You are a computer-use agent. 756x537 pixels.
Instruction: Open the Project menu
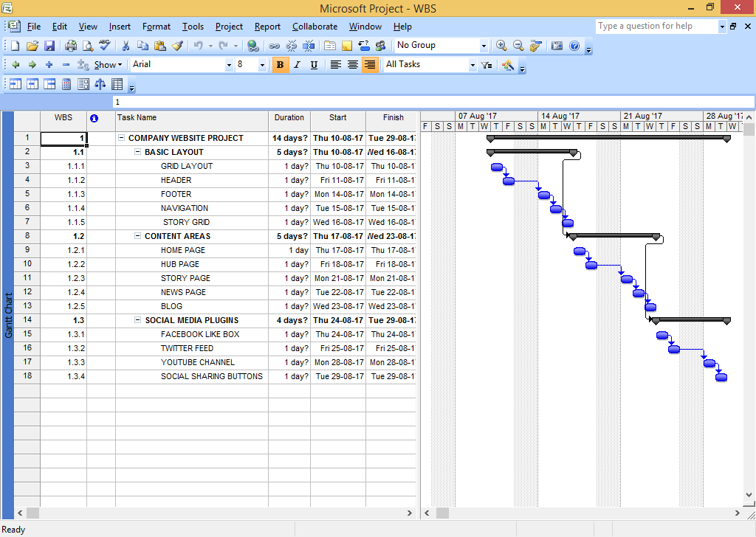229,27
